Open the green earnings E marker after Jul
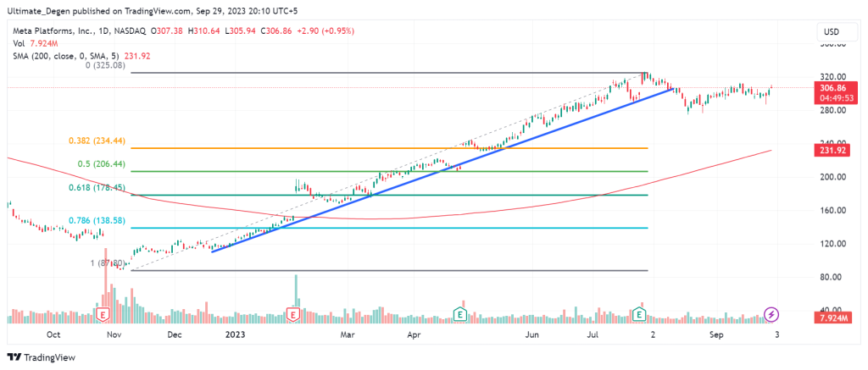868x370 pixels. (x=639, y=315)
